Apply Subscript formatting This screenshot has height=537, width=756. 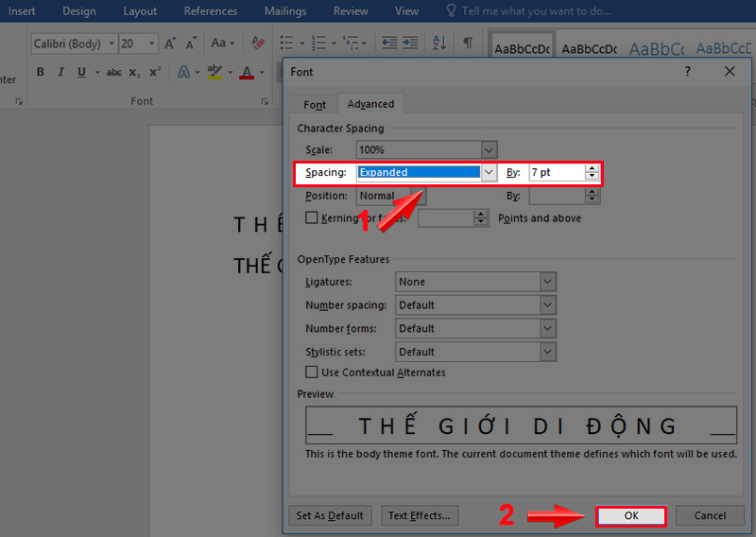[134, 73]
